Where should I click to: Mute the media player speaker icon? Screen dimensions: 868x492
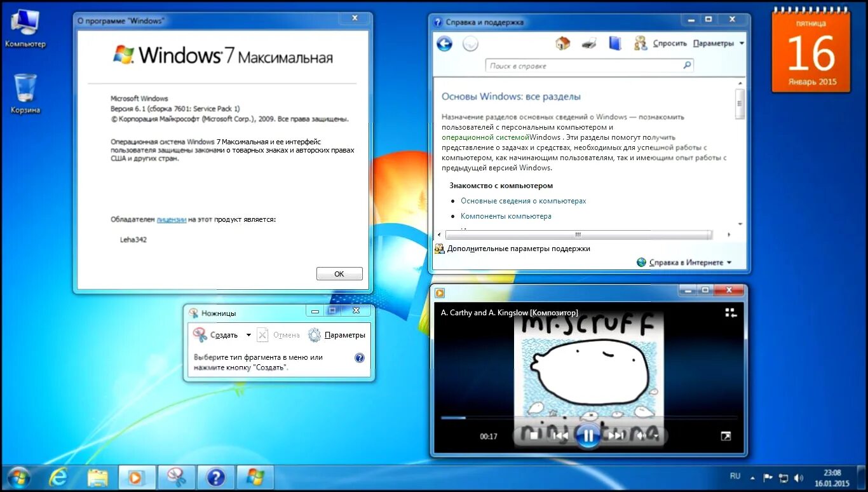click(641, 435)
